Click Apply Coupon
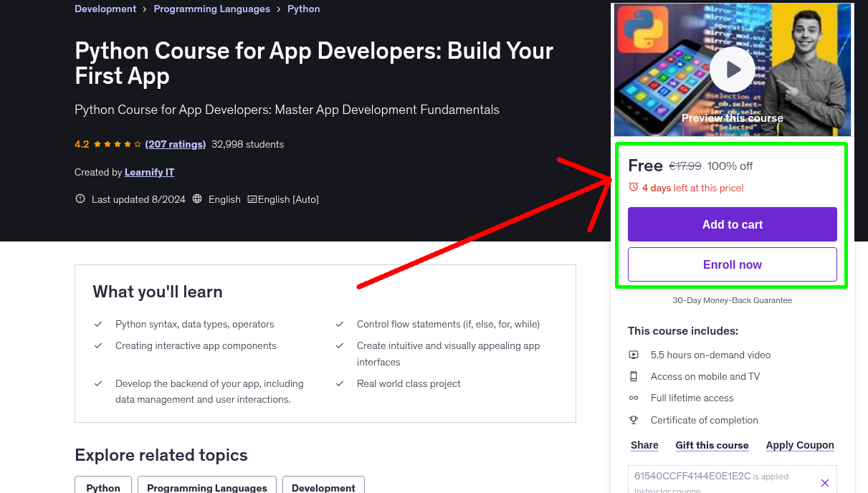Viewport: 868px width, 493px height. pos(800,445)
